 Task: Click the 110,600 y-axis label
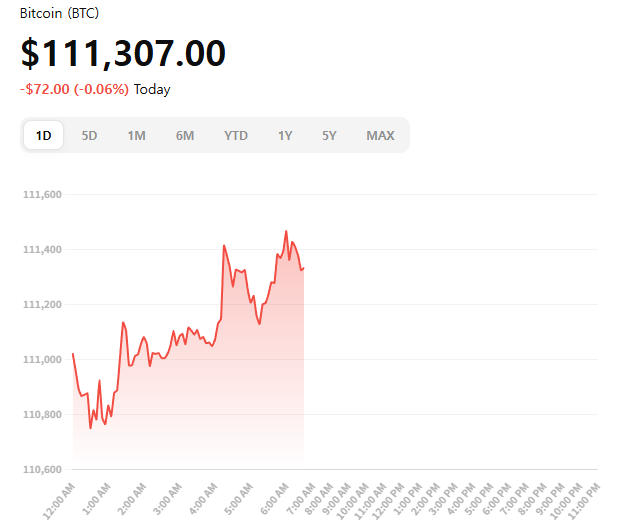pos(41,469)
